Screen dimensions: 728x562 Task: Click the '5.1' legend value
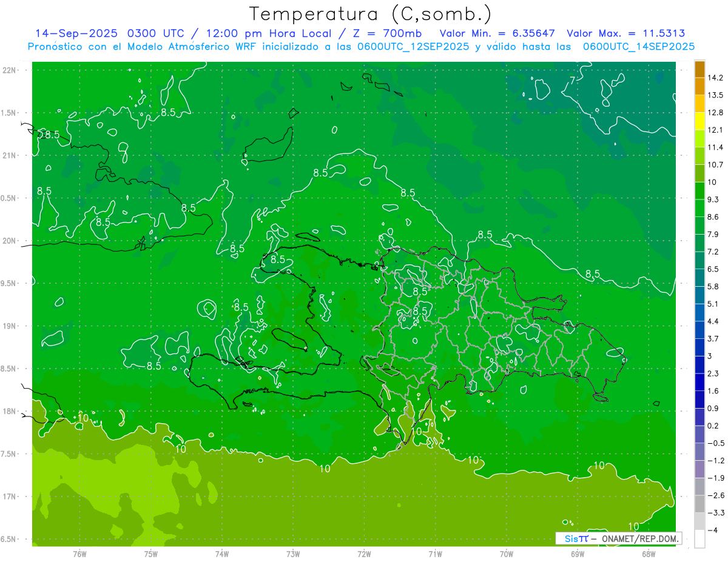[713, 304]
